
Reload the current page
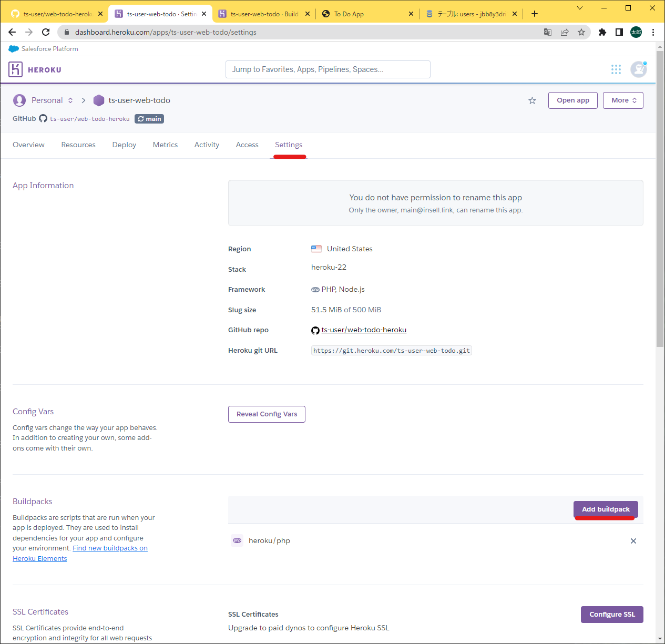[46, 32]
